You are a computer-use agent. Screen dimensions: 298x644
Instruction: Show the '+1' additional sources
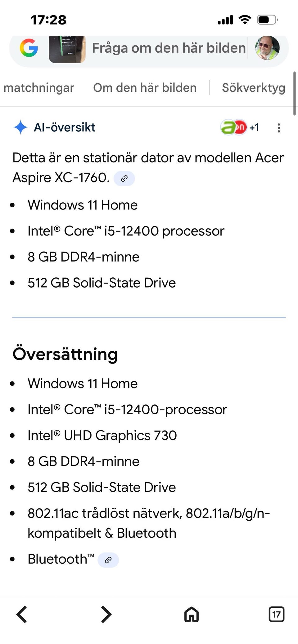pos(254,127)
